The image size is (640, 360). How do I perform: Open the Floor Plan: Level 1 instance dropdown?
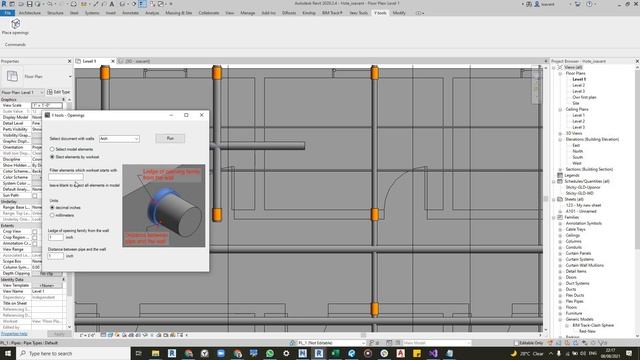click(22, 92)
